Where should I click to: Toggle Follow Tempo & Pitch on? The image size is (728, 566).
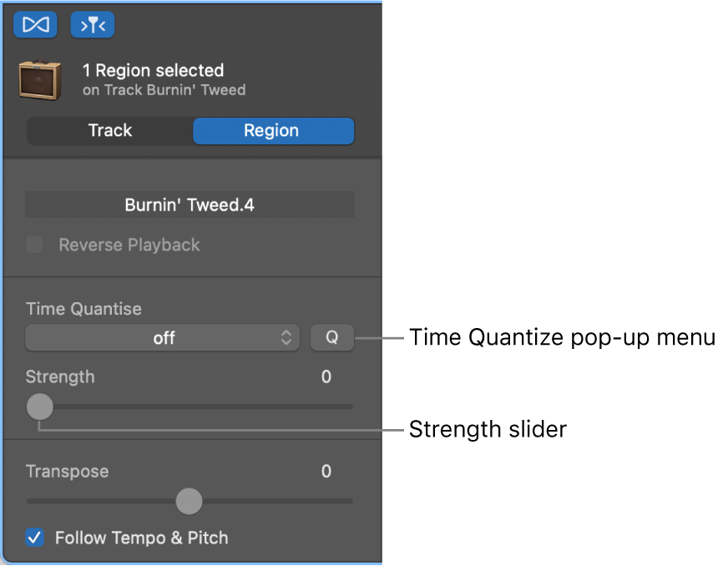pyautogui.click(x=35, y=538)
